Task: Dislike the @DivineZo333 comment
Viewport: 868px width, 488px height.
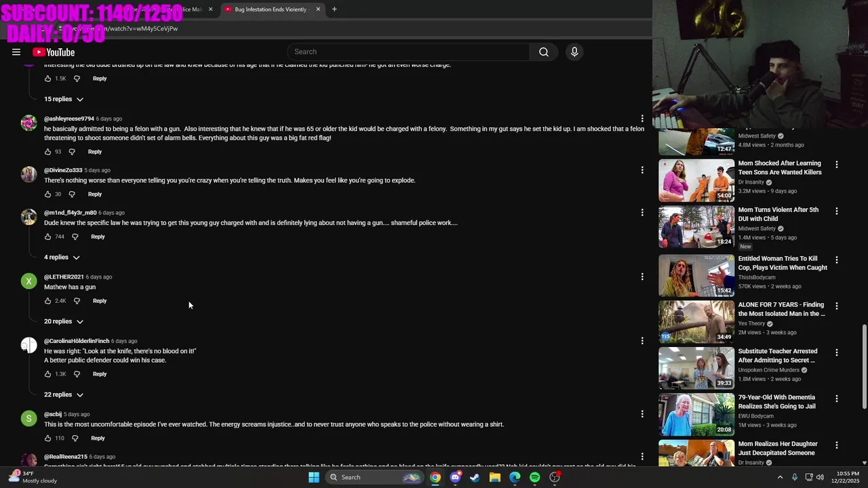Action: pyautogui.click(x=72, y=195)
